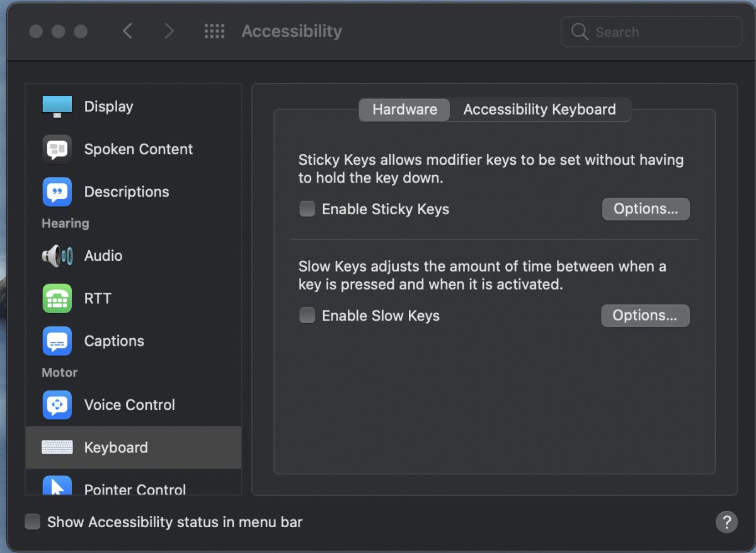This screenshot has height=553, width=756.
Task: Select the Audio speaker icon
Action: [57, 256]
